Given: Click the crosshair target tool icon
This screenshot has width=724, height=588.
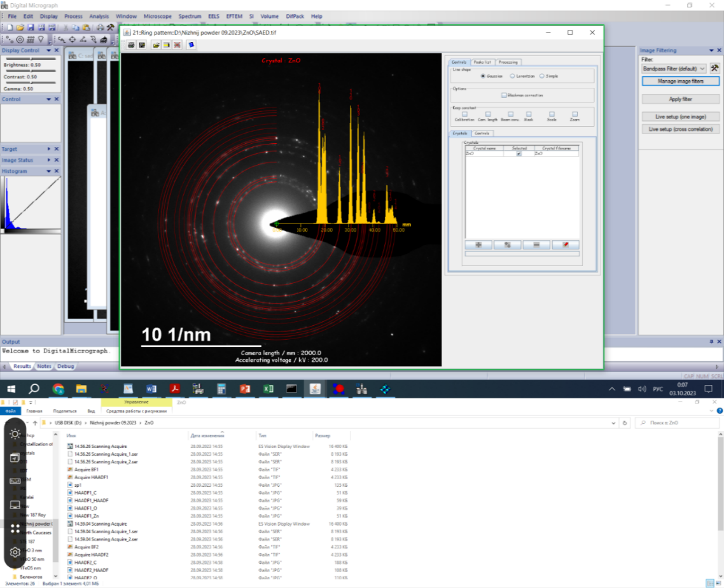Looking at the screenshot, I should click(73, 39).
